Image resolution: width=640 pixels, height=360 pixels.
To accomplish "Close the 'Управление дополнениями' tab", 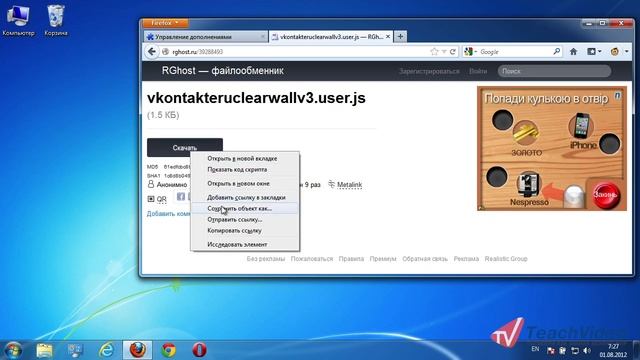I will point(263,37).
